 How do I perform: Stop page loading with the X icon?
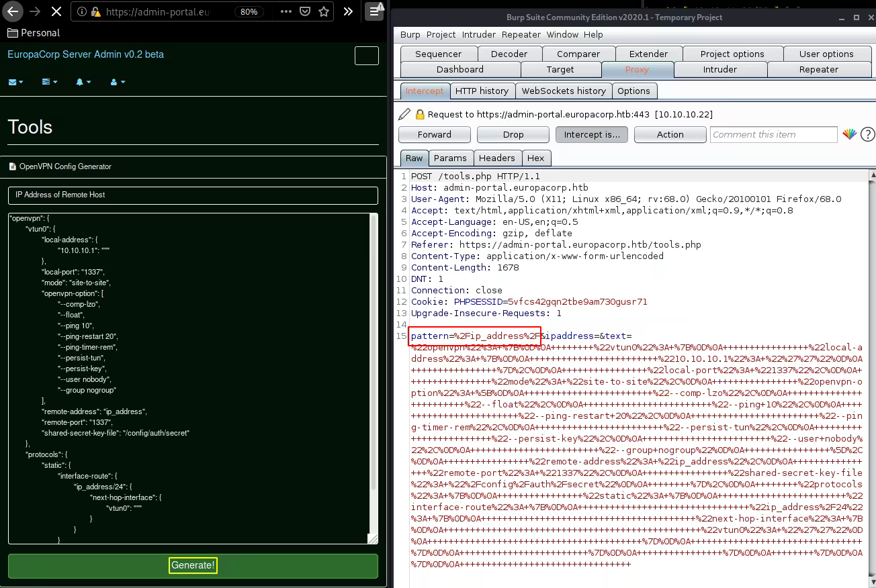click(x=56, y=11)
